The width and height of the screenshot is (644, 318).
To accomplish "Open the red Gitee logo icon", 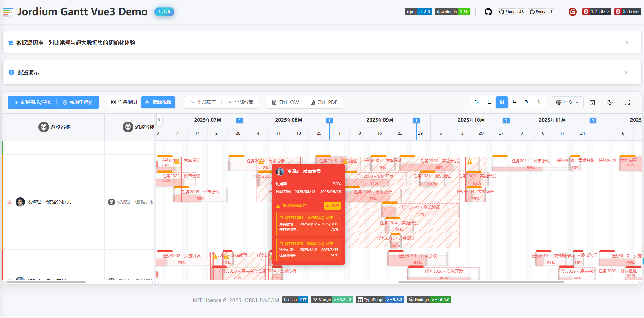I will 572,12.
